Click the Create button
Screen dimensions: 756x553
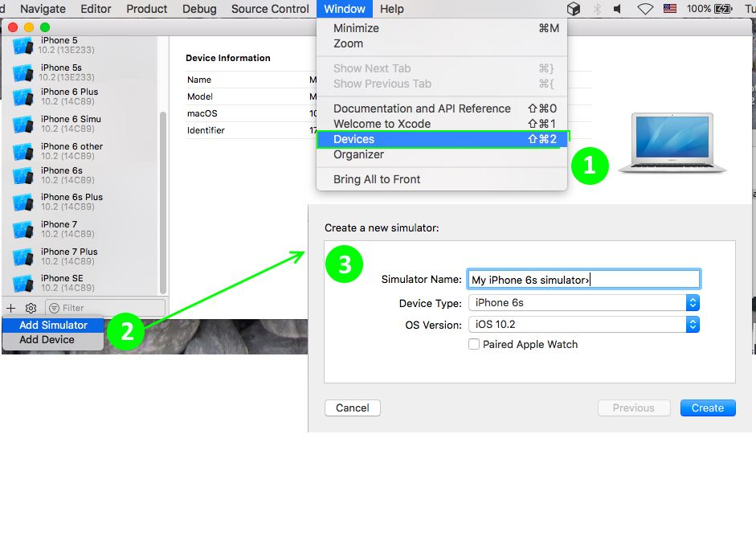[708, 408]
